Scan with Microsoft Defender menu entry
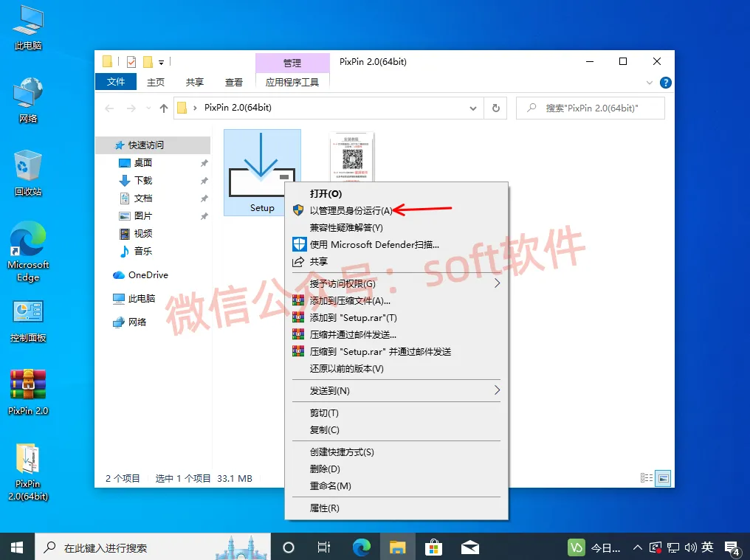 tap(374, 244)
